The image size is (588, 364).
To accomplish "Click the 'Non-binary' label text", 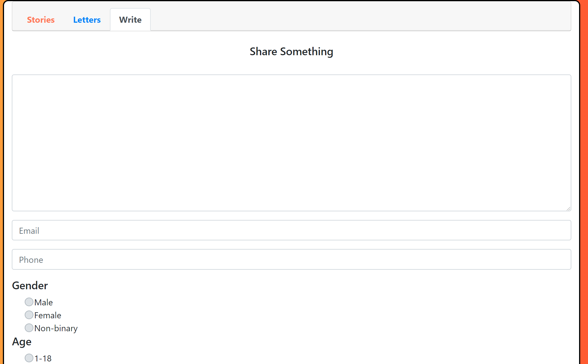I will pyautogui.click(x=56, y=328).
